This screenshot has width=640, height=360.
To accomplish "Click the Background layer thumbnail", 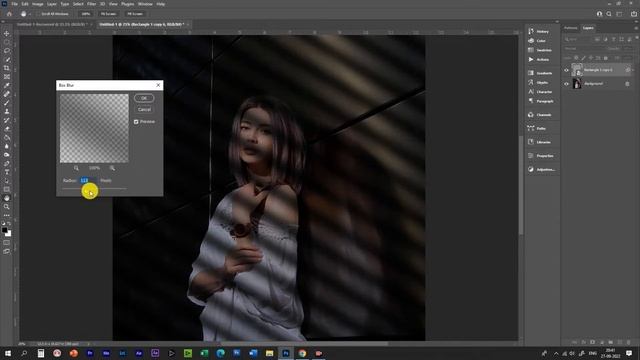I will click(577, 84).
